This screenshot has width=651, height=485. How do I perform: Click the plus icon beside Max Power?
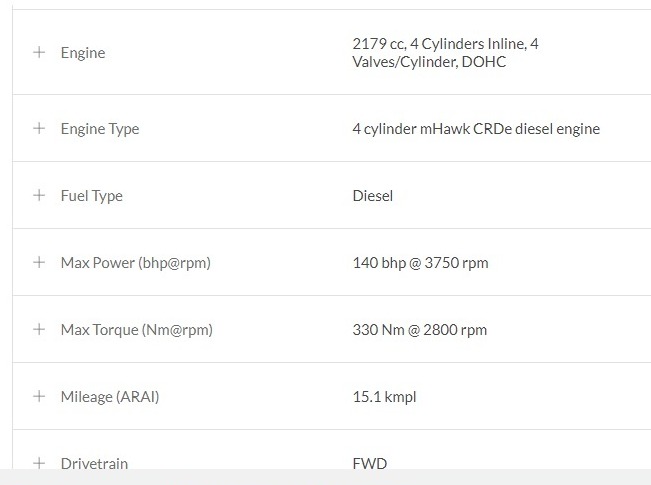[x=39, y=262]
